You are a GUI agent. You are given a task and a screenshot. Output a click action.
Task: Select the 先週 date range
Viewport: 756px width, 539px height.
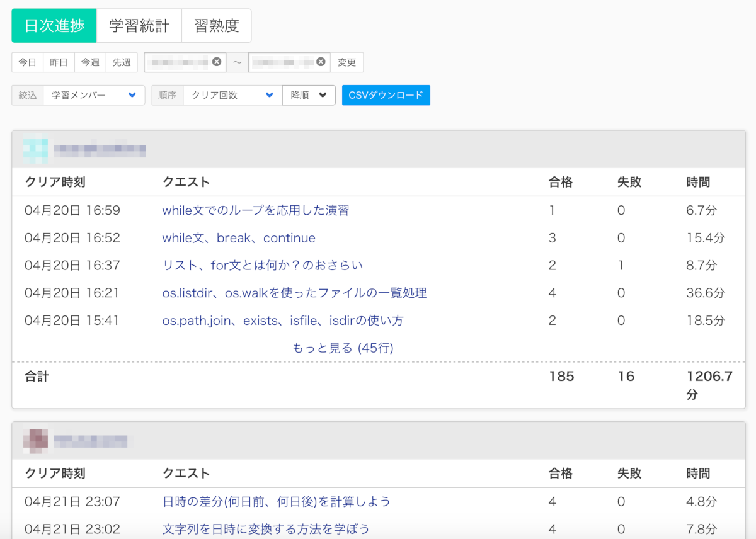122,62
